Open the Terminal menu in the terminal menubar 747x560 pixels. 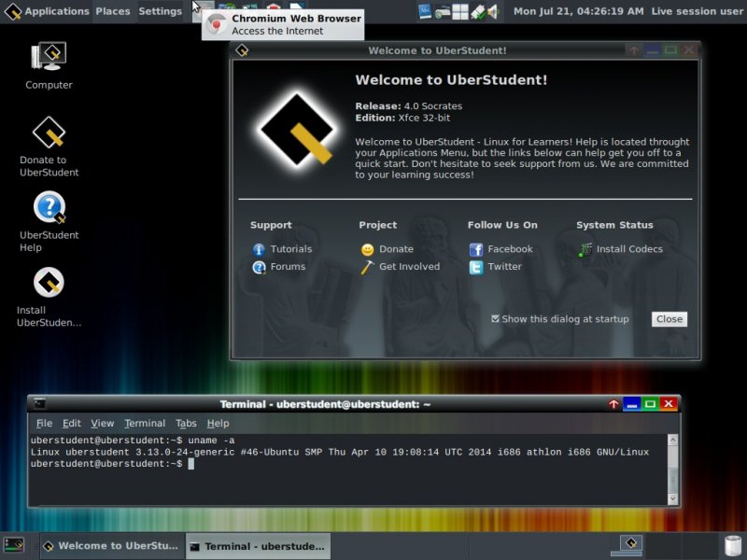[145, 423]
